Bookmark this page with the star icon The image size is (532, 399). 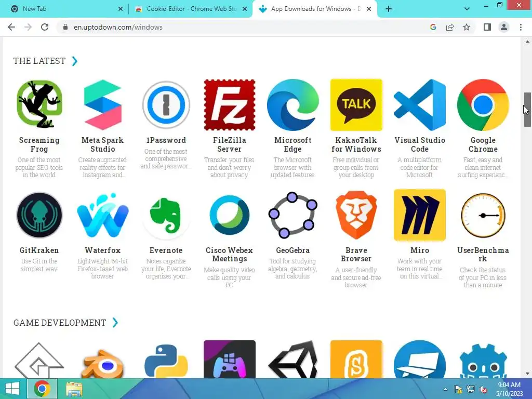[467, 27]
